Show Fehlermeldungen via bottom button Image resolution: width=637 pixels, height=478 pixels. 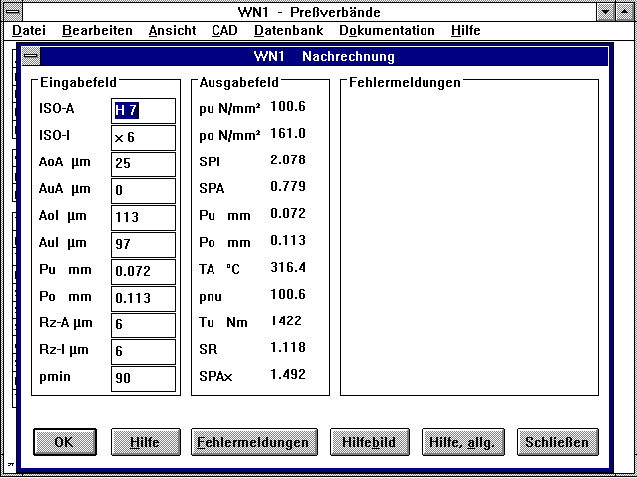click(x=253, y=441)
